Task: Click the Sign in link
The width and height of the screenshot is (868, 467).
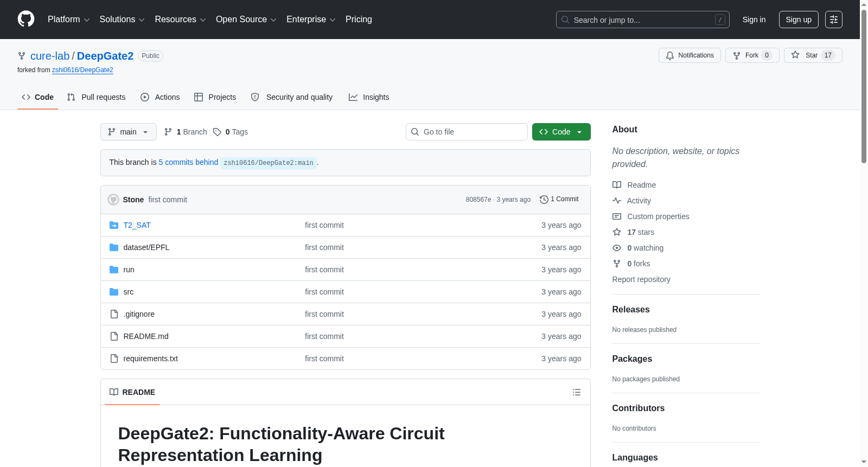Action: (754, 20)
